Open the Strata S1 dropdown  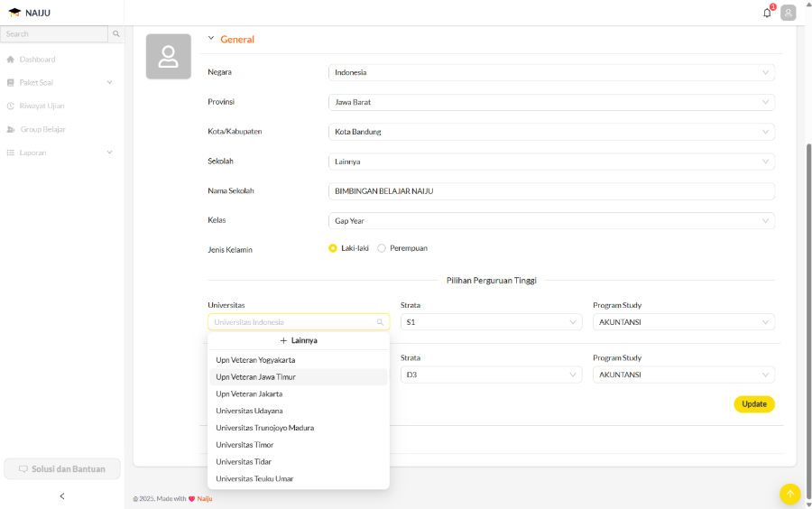tap(492, 322)
